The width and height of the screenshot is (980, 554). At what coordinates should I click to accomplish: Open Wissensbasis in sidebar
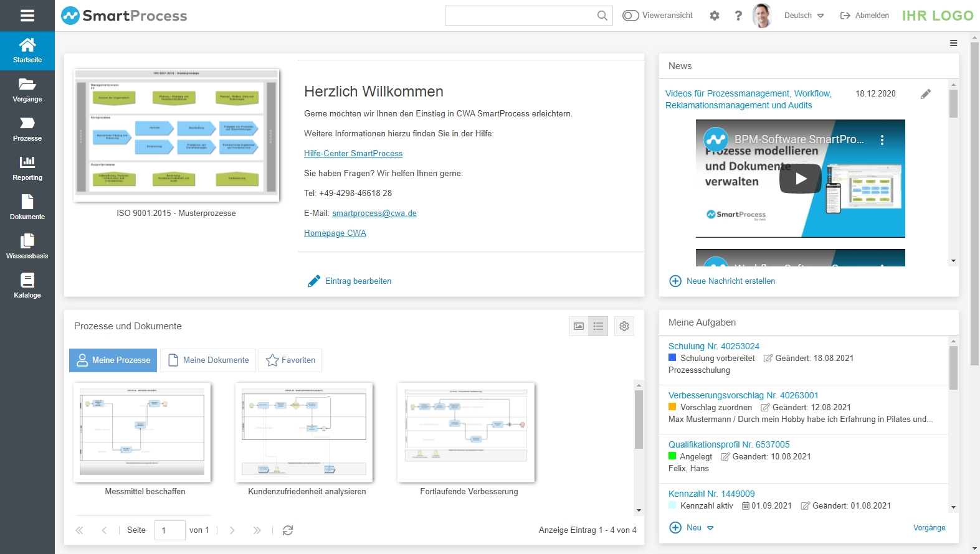click(x=27, y=247)
